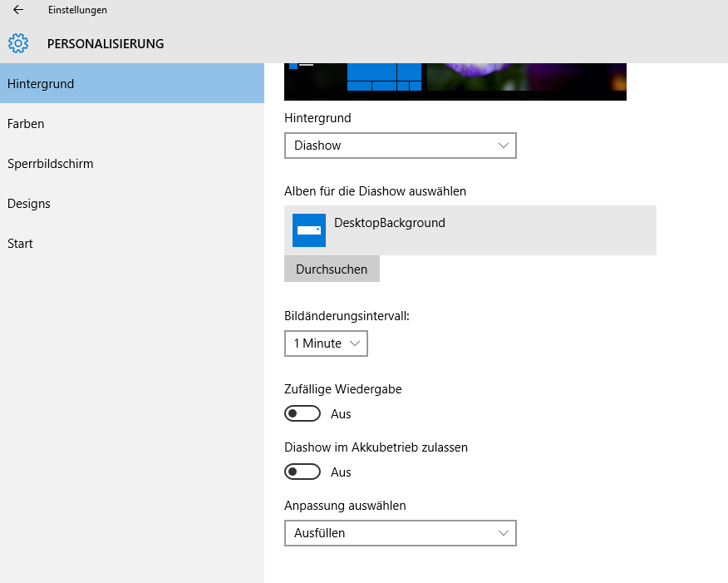Image resolution: width=728 pixels, height=583 pixels.
Task: Select the DesktopBackground folder icon
Action: 309,230
